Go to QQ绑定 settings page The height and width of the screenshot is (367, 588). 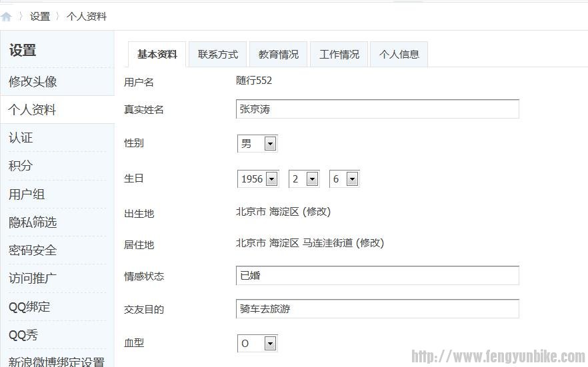pyautogui.click(x=29, y=307)
